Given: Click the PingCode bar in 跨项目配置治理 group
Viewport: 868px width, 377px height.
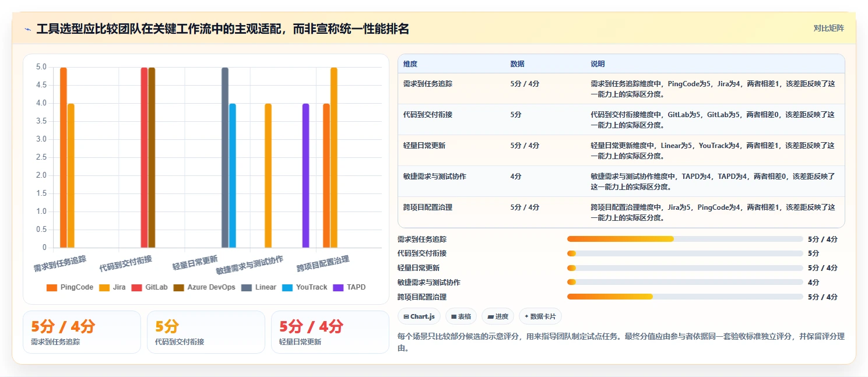Looking at the screenshot, I should (x=326, y=175).
